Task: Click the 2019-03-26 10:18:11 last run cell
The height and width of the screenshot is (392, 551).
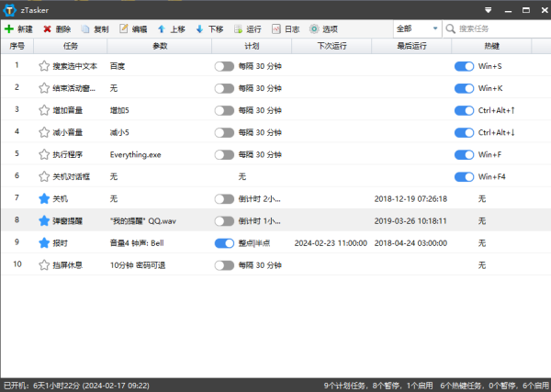Action: click(x=410, y=221)
